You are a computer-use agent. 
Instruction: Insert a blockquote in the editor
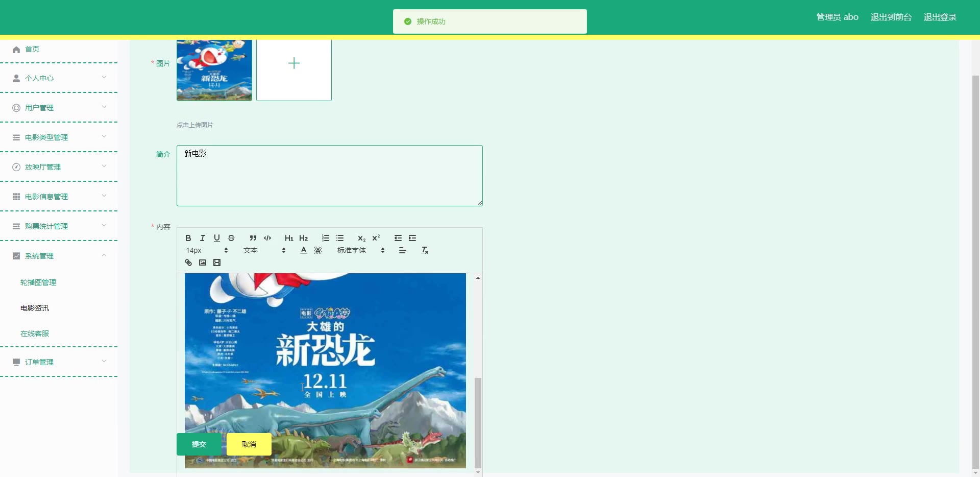(253, 238)
